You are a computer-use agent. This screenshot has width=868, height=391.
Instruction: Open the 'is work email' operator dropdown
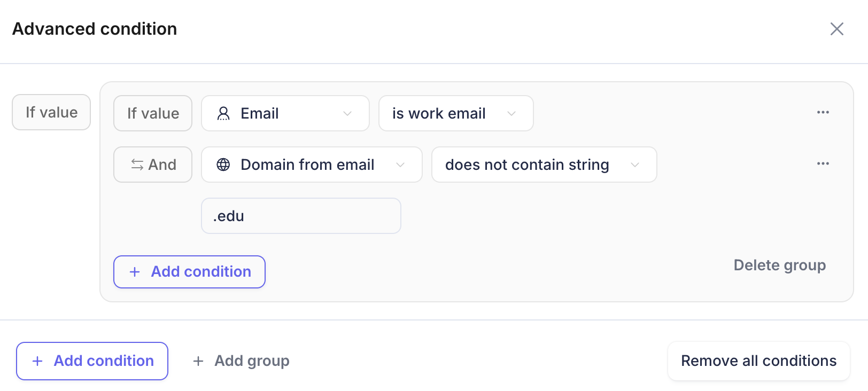pyautogui.click(x=456, y=113)
